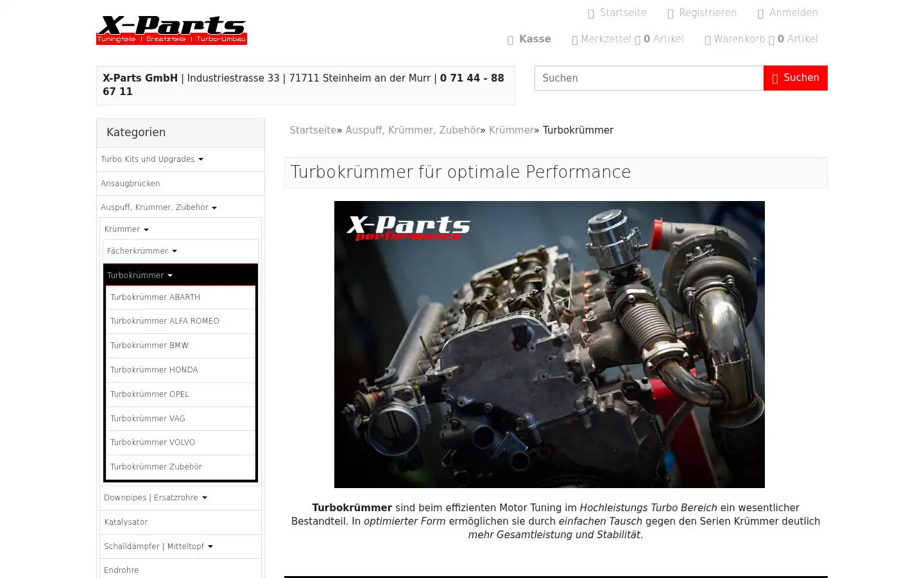924x578 pixels.
Task: Open Turbokrümmer Zubehör category
Action: click(180, 467)
